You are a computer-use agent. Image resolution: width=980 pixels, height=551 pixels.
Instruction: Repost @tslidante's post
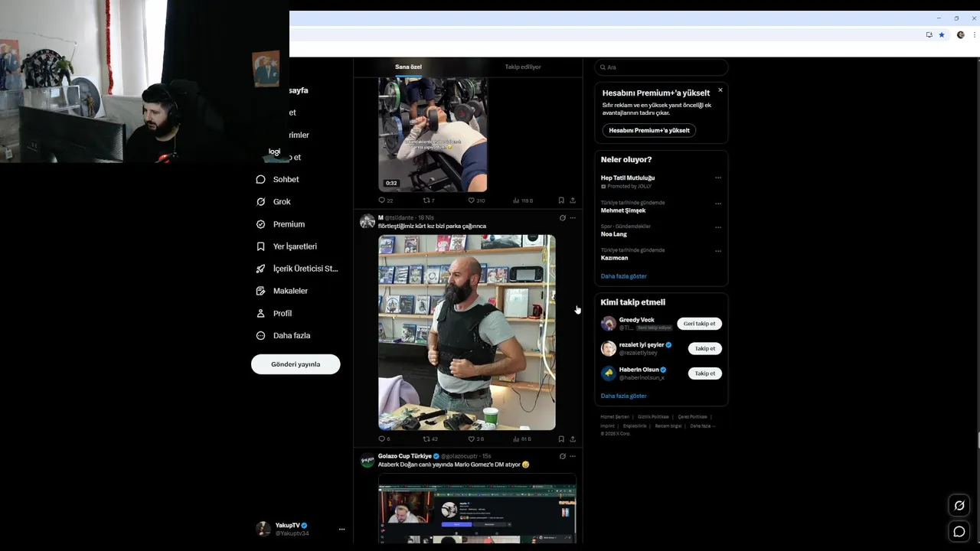[x=430, y=439]
